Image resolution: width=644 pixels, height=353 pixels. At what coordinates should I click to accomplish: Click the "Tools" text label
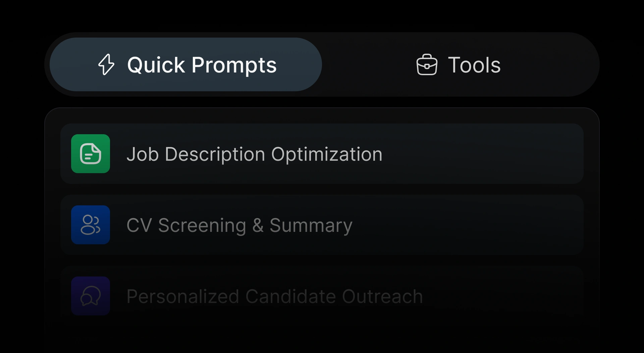474,65
